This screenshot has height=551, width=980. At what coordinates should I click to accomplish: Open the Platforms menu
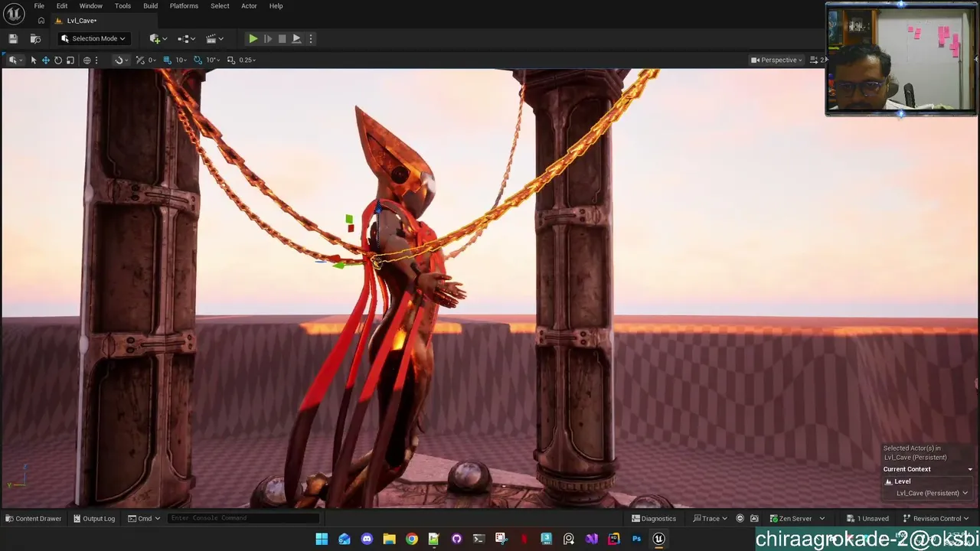pos(184,6)
